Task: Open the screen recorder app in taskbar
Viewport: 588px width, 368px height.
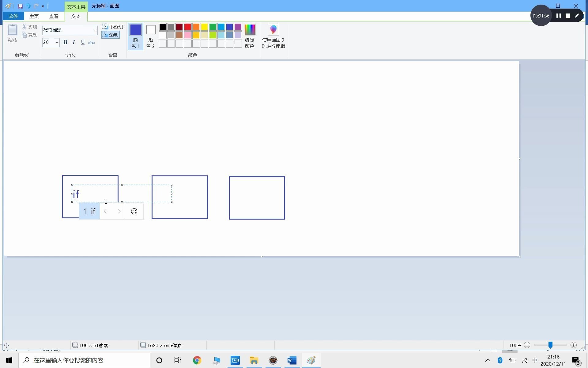Action: pos(235,360)
